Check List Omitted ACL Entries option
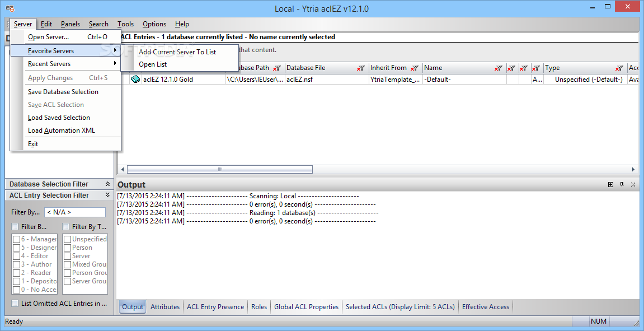Viewport: 644px width, 331px height. (x=15, y=304)
